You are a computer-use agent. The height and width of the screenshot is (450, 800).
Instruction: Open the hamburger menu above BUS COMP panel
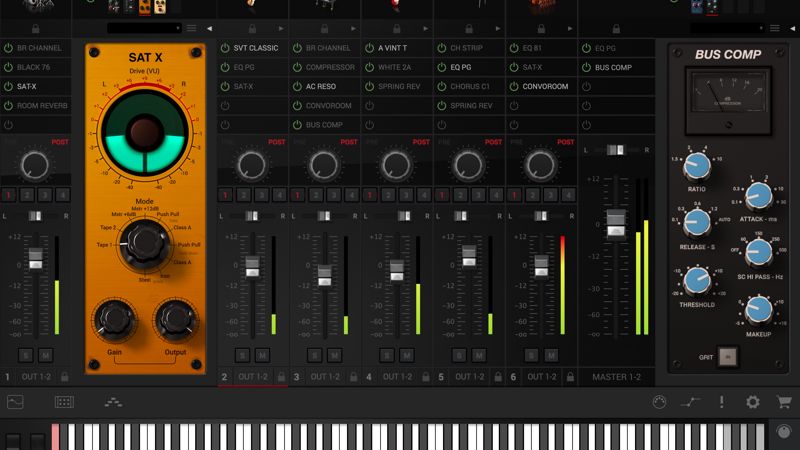point(774,29)
